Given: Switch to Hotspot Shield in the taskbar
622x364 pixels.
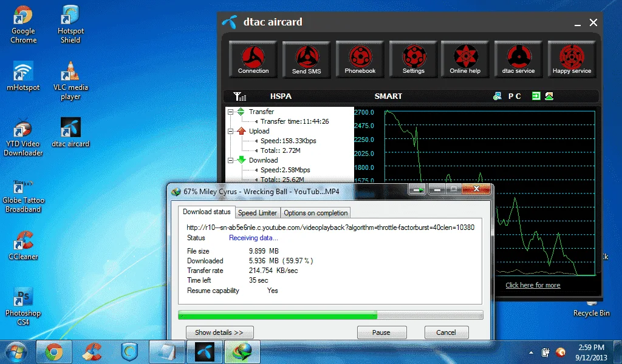Looking at the screenshot, I should [x=129, y=352].
